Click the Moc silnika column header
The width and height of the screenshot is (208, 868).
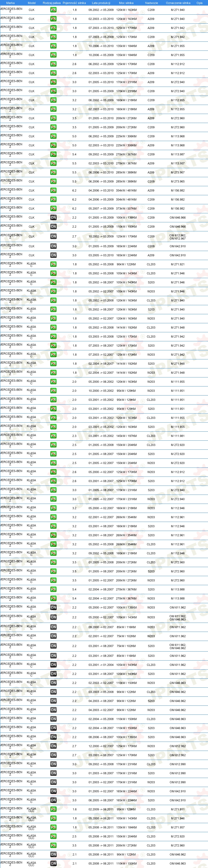click(126, 3)
